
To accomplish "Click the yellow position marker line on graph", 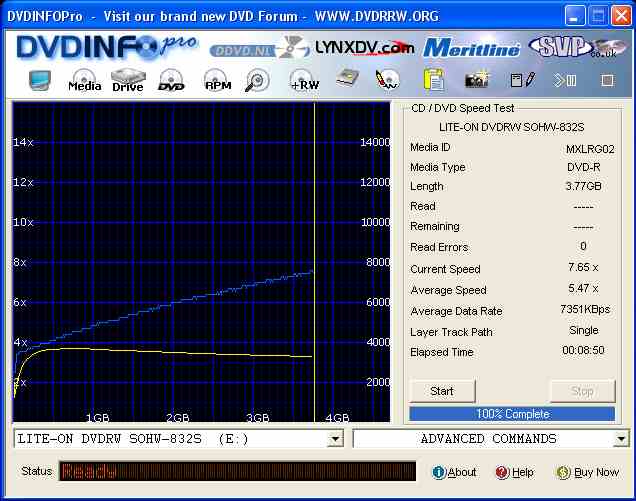I will pos(314,262).
